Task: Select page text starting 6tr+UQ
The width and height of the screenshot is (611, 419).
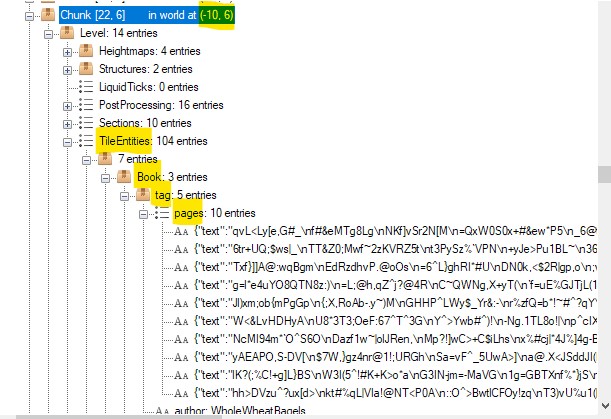Action: 395,249
